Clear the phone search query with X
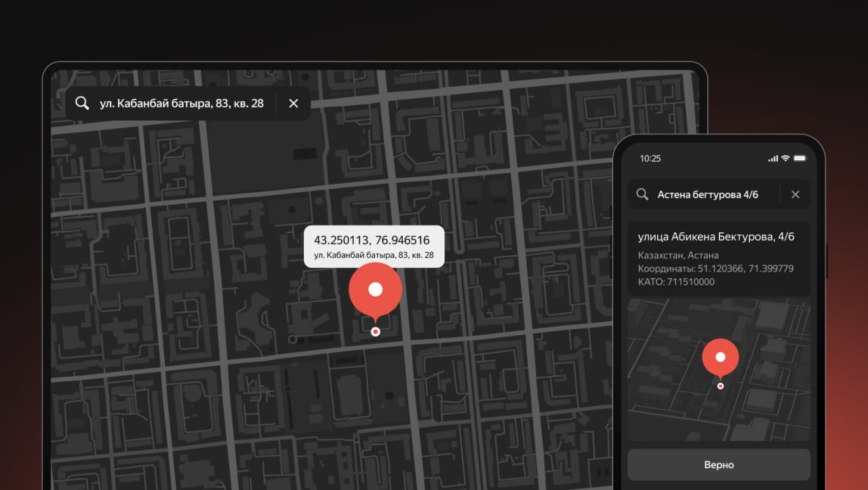This screenshot has width=868, height=490. tap(795, 195)
